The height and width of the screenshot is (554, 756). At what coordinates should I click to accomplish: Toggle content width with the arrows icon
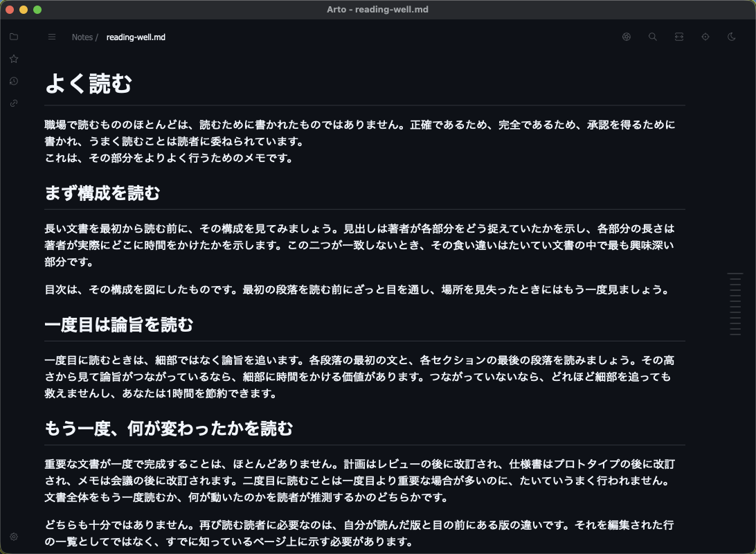point(679,37)
